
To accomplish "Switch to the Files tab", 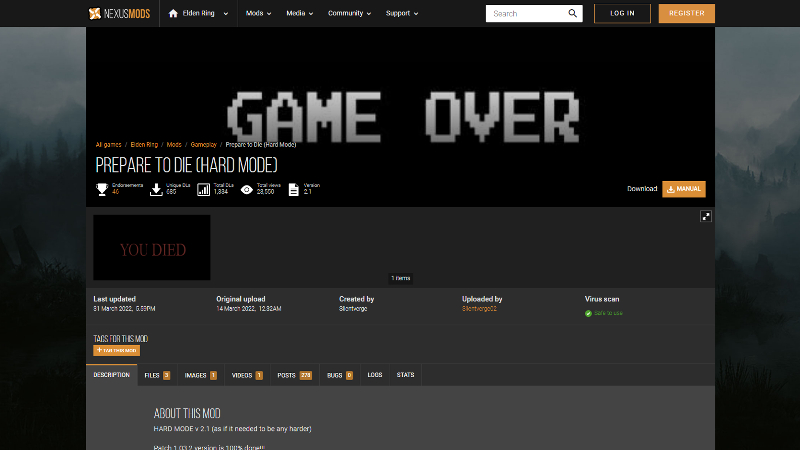I will click(157, 375).
